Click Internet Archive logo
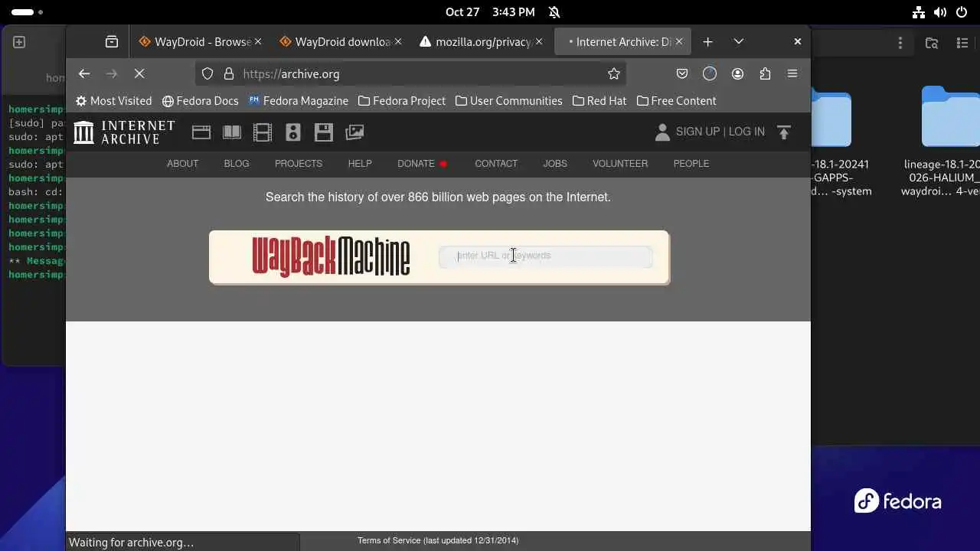 coord(125,132)
